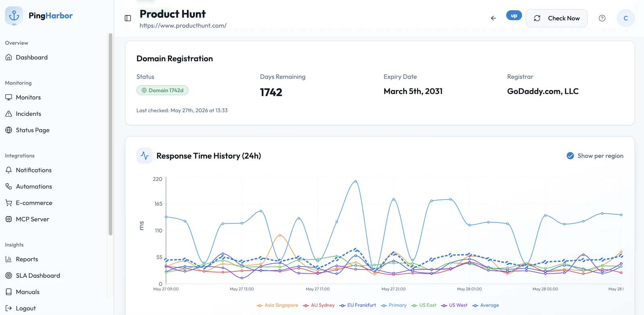Click the Reports bar chart icon
This screenshot has width=644, height=315.
[x=8, y=259]
